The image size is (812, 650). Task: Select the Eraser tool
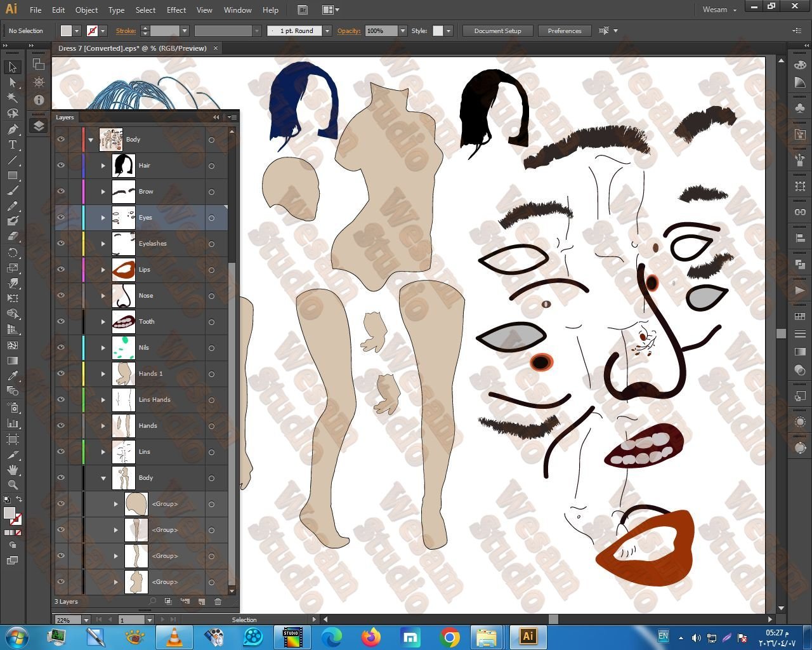(13, 236)
